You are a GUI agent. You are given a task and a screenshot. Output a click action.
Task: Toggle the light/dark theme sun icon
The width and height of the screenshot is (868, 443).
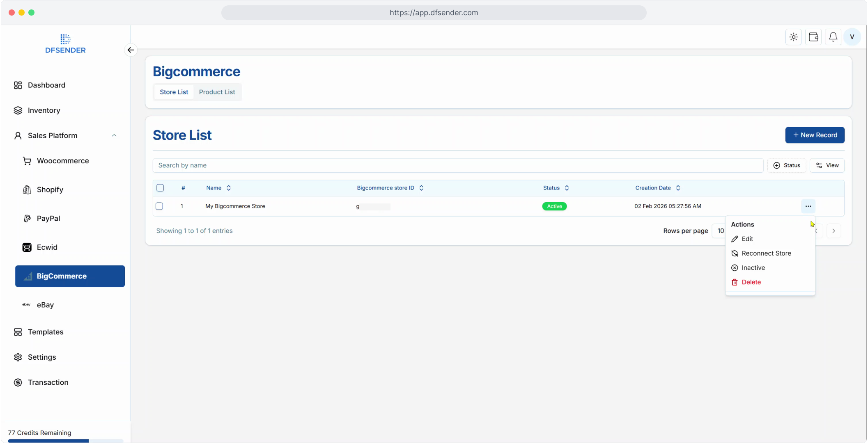[x=793, y=37]
